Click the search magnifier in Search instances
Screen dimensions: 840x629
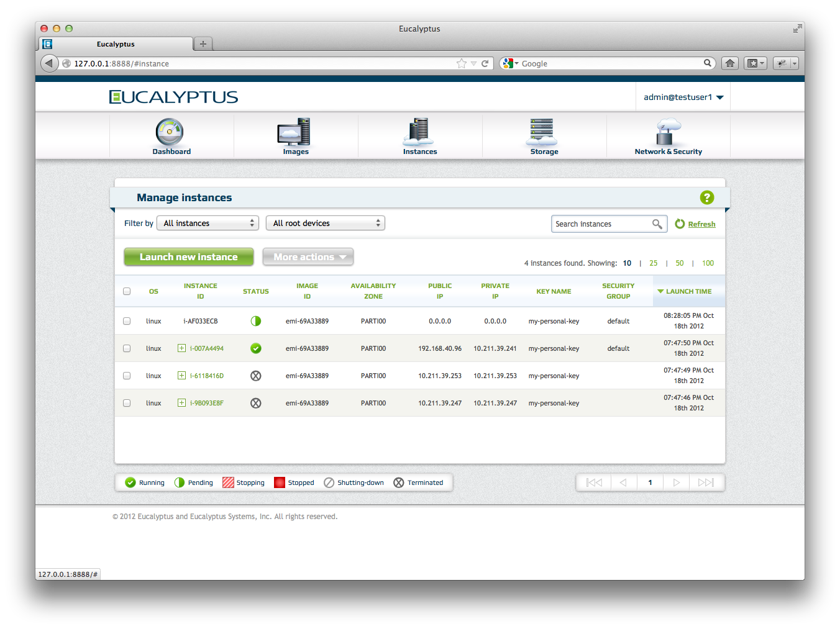(x=657, y=224)
